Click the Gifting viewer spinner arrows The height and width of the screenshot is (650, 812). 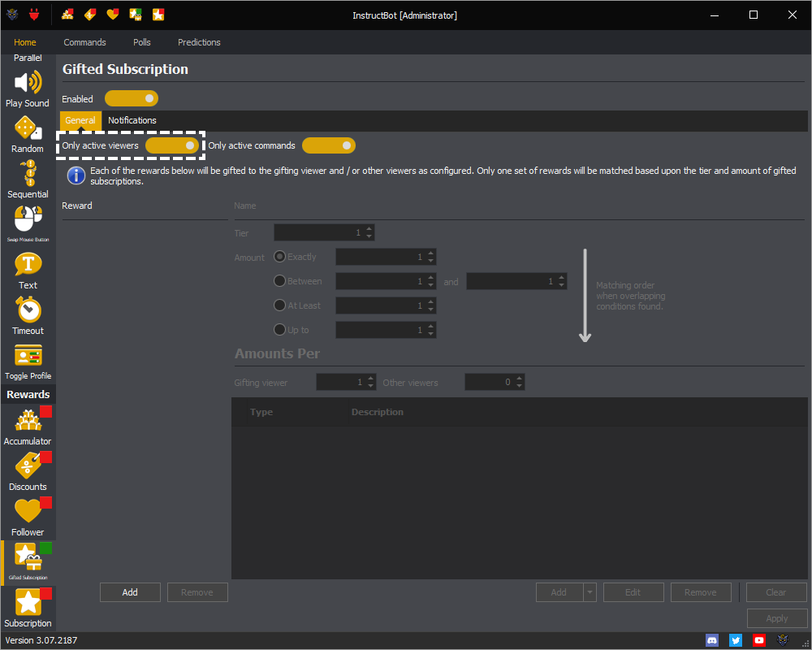(371, 382)
